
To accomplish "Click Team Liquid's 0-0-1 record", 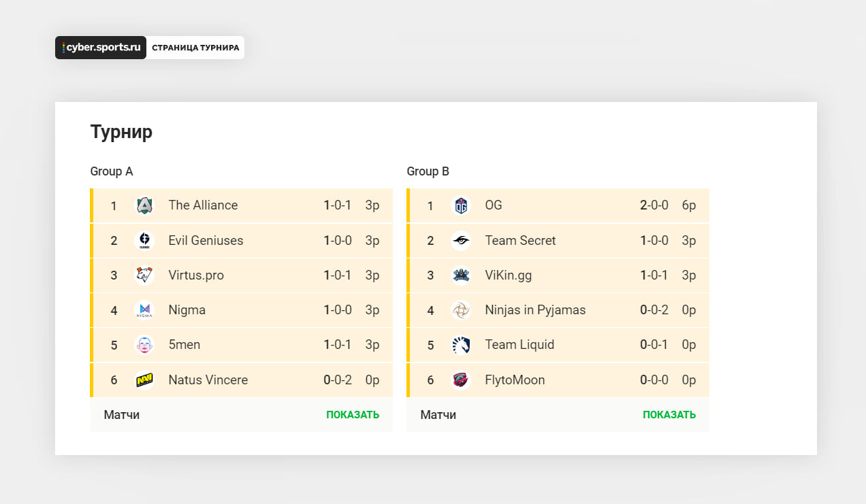I will click(x=654, y=345).
